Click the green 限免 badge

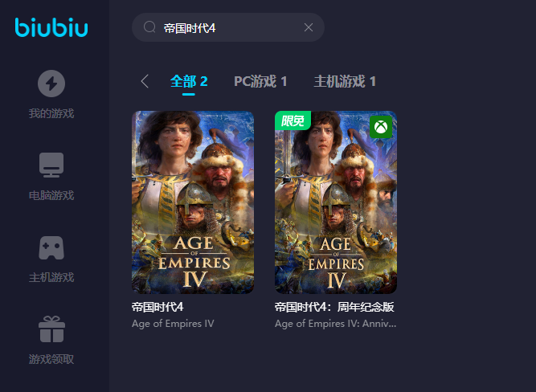[293, 120]
